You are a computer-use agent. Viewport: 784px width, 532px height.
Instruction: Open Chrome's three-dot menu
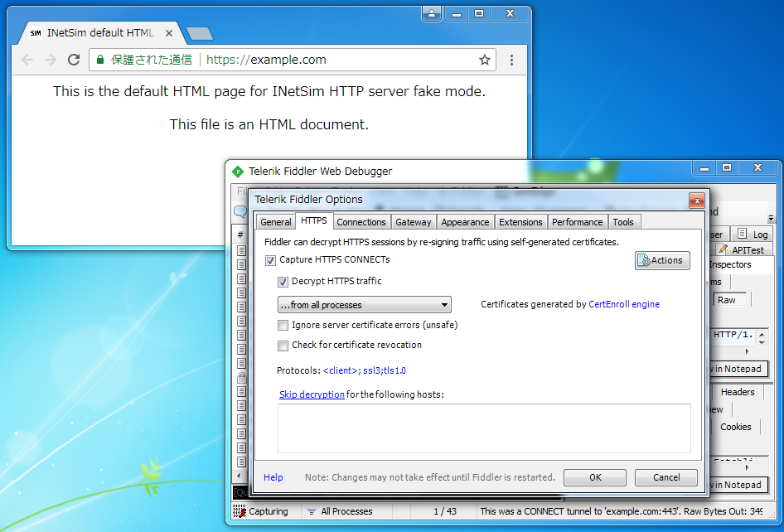click(x=511, y=60)
